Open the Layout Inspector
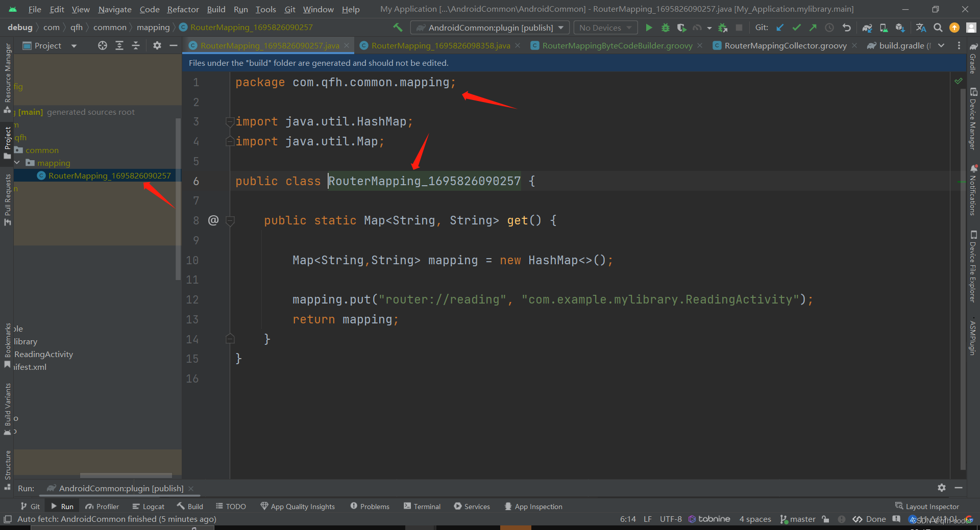The height and width of the screenshot is (530, 980). coord(927,506)
